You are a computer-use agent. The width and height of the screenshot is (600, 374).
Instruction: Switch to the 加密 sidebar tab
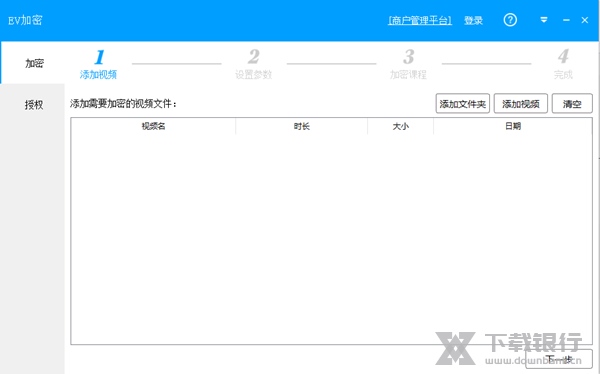(33, 63)
